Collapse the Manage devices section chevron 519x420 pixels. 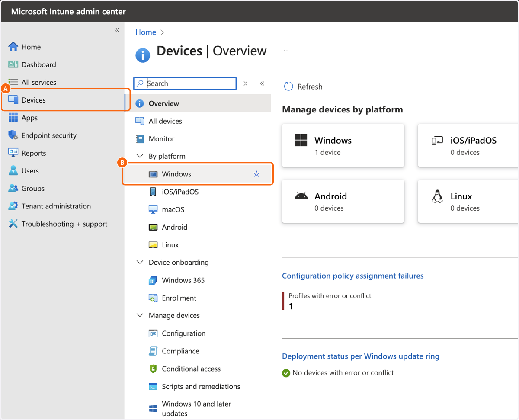140,315
